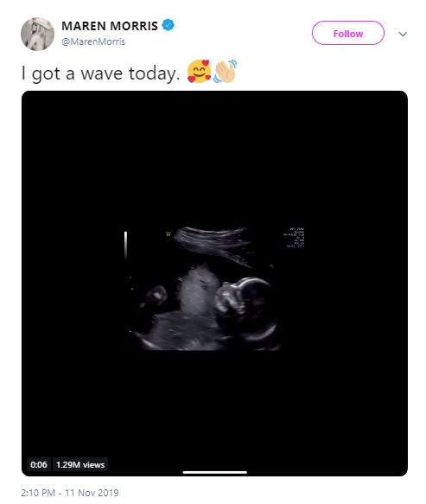Viewport: 426px width, 504px height.
Task: Click the ultrasound depth scale bar
Action: pyautogui.click(x=125, y=246)
